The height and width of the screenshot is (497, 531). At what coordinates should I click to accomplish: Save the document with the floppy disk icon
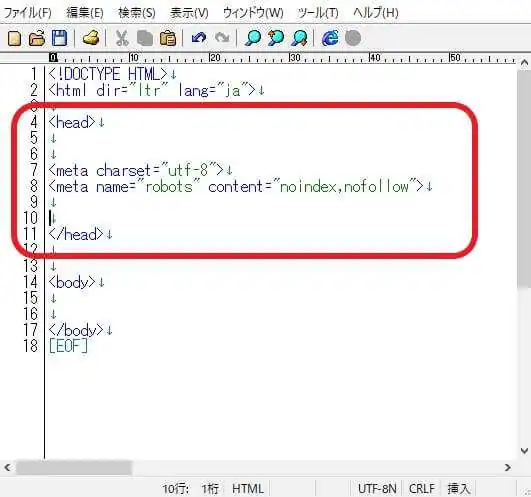tap(59, 38)
